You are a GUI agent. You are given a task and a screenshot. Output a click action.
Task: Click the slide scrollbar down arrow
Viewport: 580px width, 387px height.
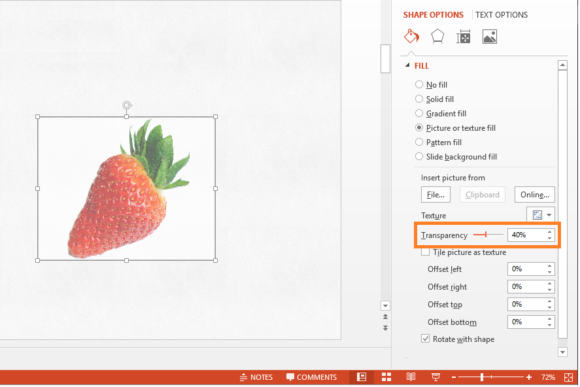click(x=385, y=306)
